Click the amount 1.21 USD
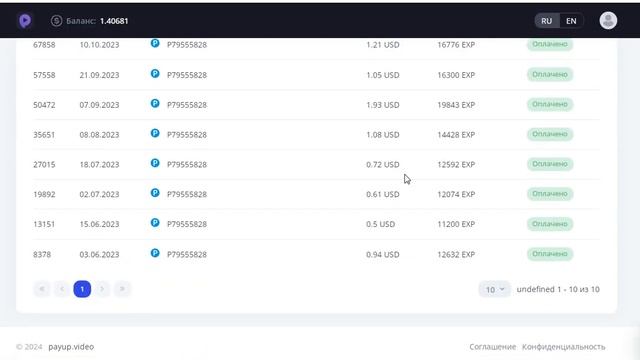The height and width of the screenshot is (360, 640). tap(382, 44)
